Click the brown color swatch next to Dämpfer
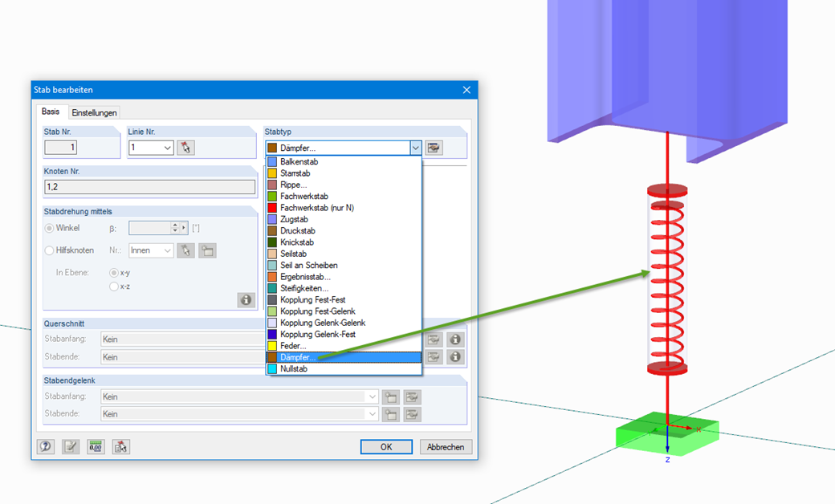 [272, 148]
